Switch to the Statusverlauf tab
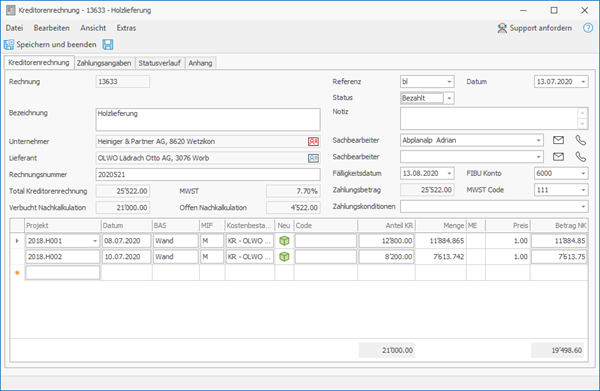Screen dimensions: 600x391 pyautogui.click(x=160, y=63)
